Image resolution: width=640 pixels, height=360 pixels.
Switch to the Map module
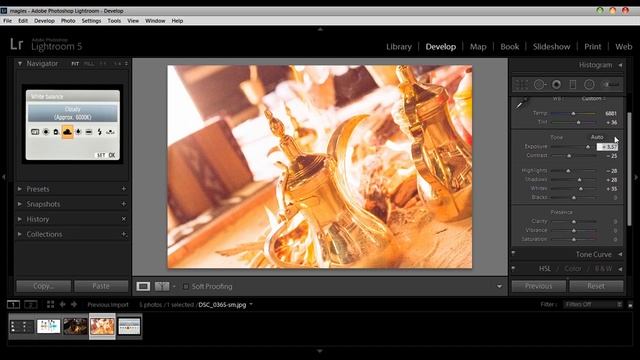click(478, 47)
